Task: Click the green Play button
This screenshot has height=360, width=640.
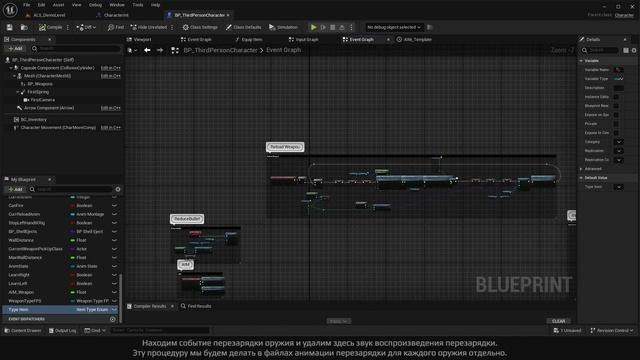Action: (x=313, y=27)
